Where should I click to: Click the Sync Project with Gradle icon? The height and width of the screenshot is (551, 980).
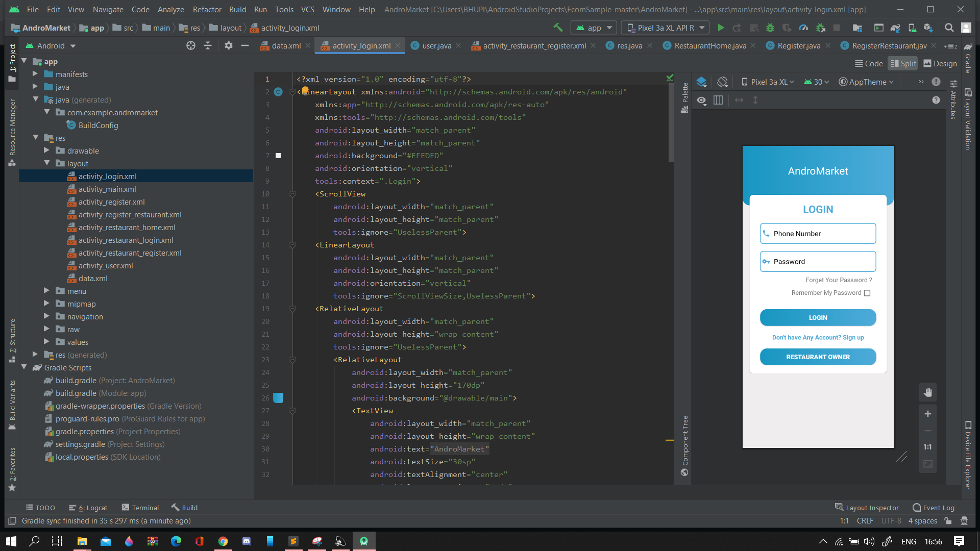pos(895,28)
